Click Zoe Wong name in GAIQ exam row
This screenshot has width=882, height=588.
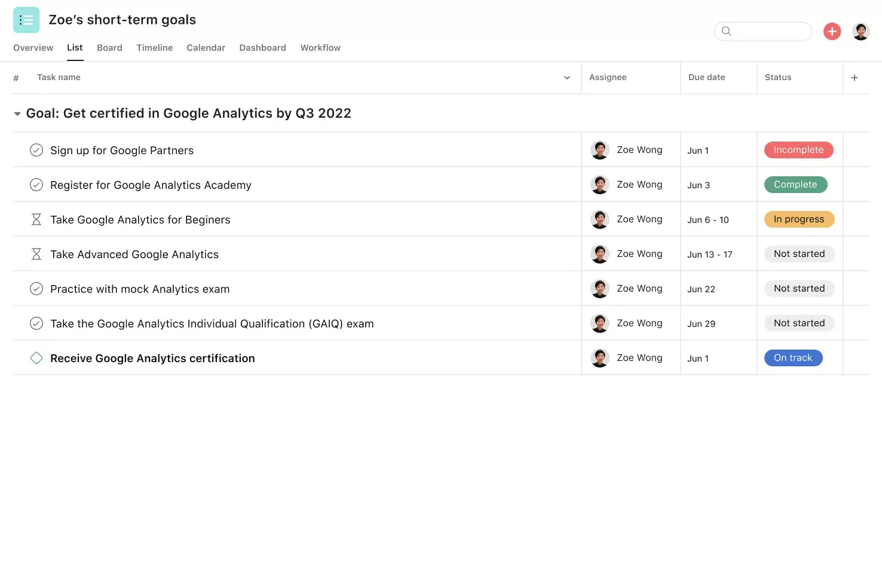pos(639,323)
